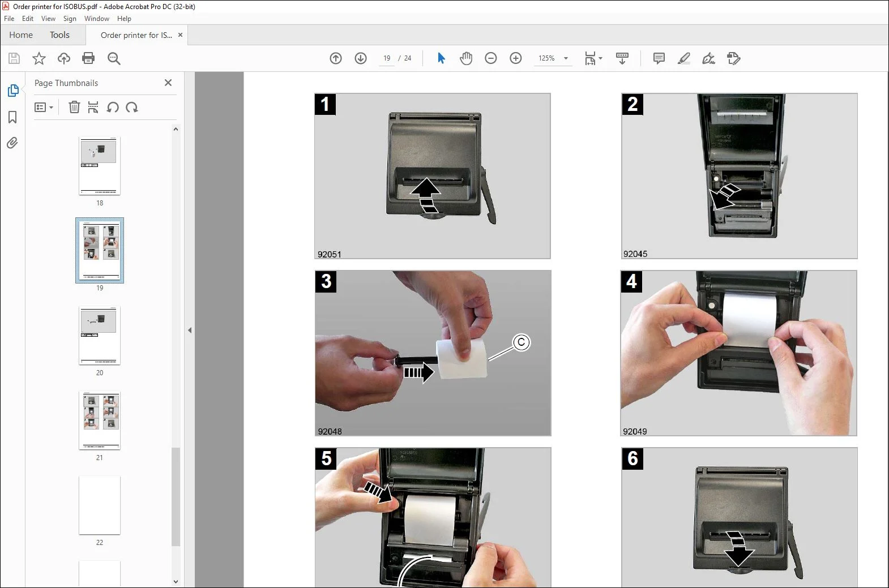
Task: Click image number '92045' caption
Action: click(635, 254)
